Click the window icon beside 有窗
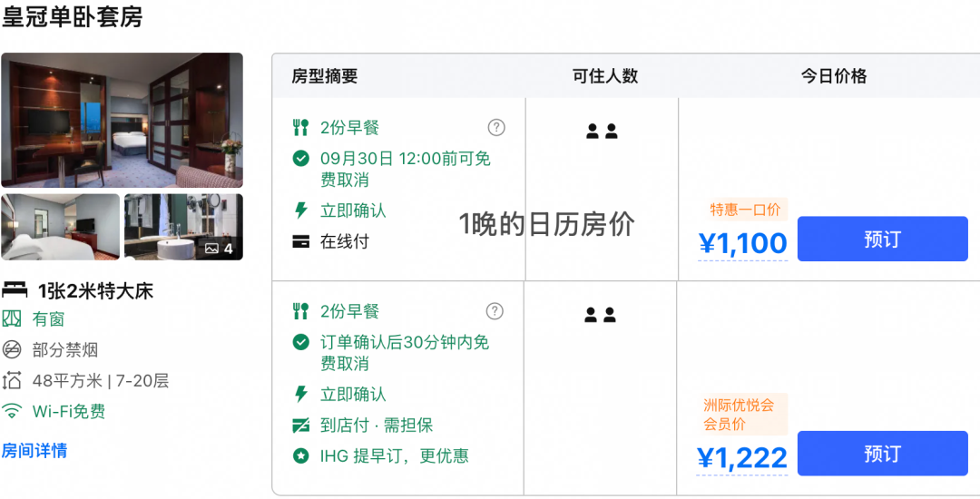 point(11,319)
